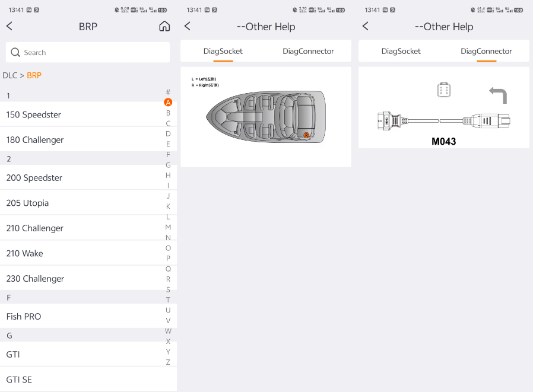Select DiagConnector tab in right screen
Image resolution: width=533 pixels, height=392 pixels.
487,51
